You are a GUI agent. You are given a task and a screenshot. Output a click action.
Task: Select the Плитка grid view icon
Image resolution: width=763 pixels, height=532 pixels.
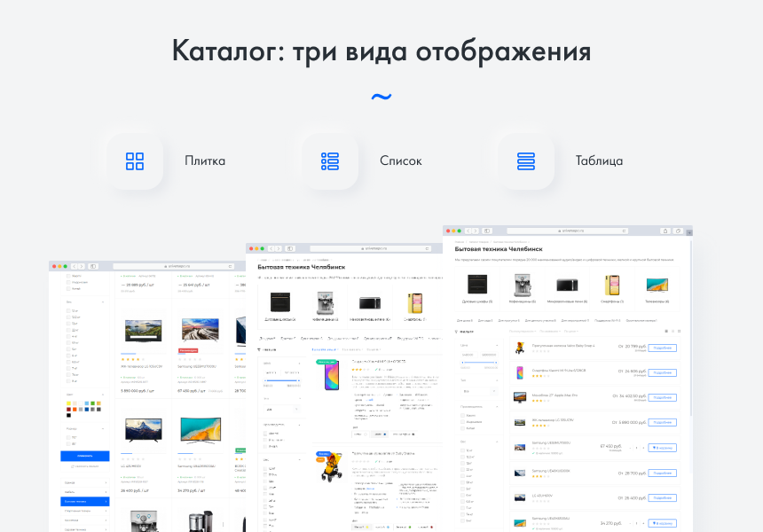[x=133, y=161]
